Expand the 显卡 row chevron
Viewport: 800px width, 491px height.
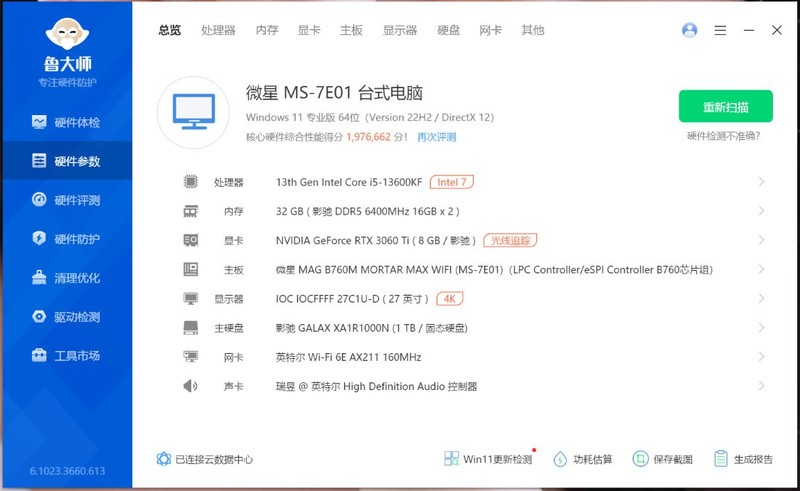(x=761, y=239)
